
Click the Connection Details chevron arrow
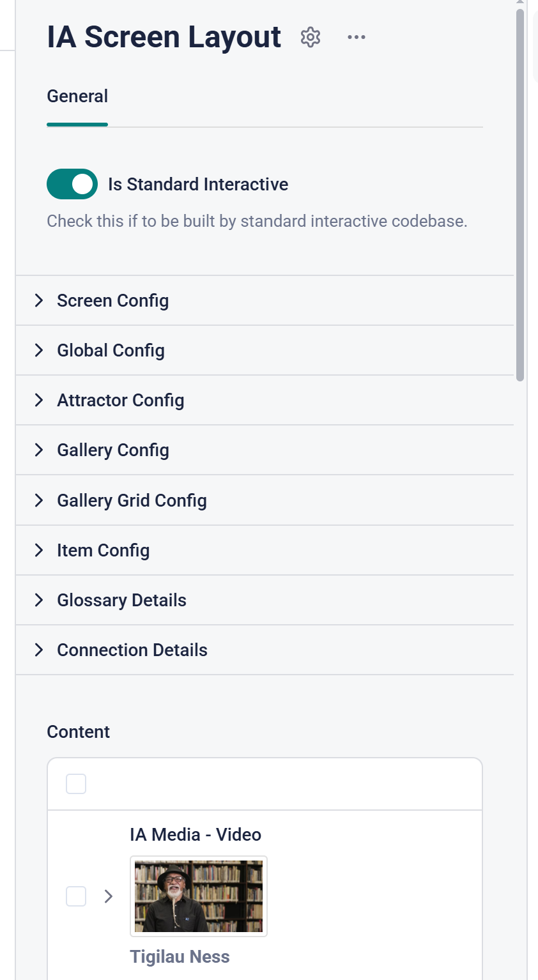coord(39,650)
